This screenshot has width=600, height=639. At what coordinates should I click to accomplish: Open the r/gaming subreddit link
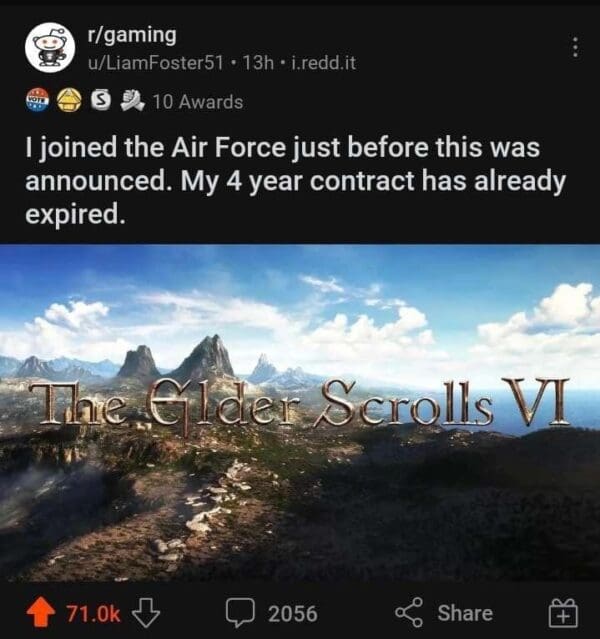[132, 35]
